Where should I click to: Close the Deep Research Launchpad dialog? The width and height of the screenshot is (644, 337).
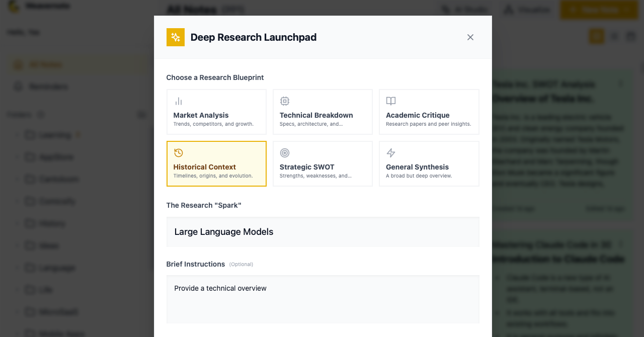click(470, 37)
